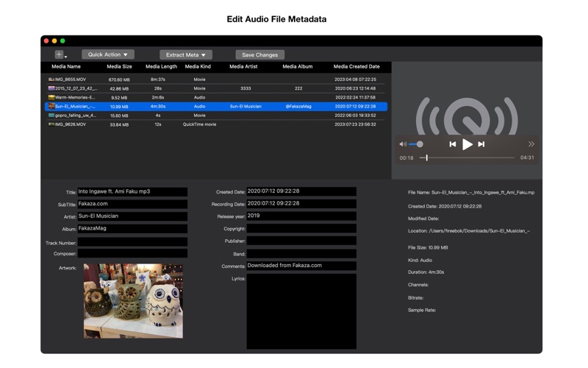588x368 pixels.
Task: Click the Release year input field
Action: [x=301, y=216]
